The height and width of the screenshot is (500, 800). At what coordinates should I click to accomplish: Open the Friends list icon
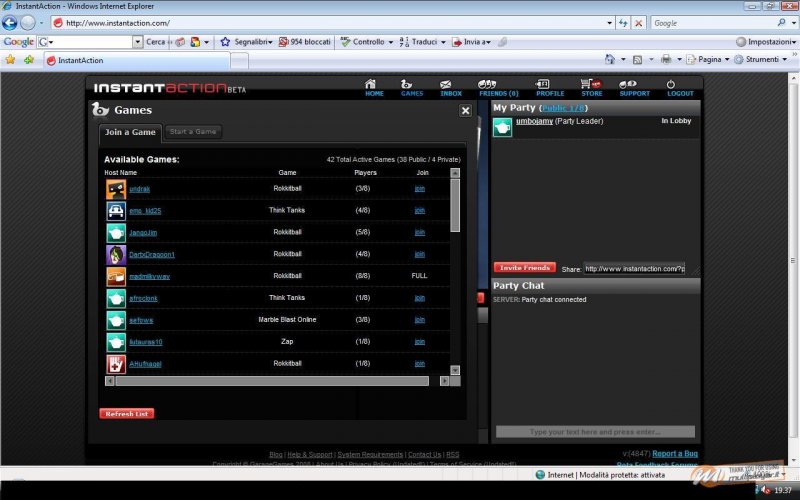tap(491, 85)
